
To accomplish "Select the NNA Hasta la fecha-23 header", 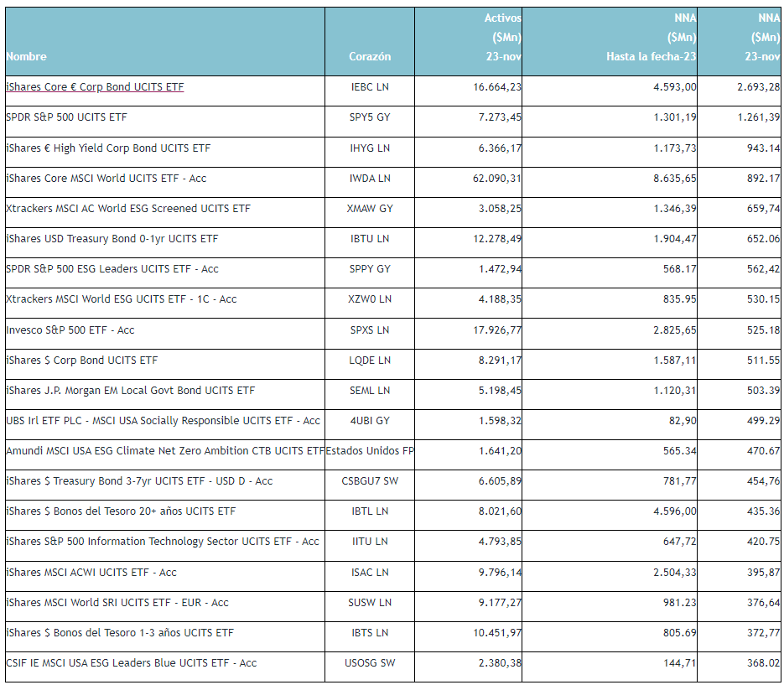I will click(x=651, y=38).
